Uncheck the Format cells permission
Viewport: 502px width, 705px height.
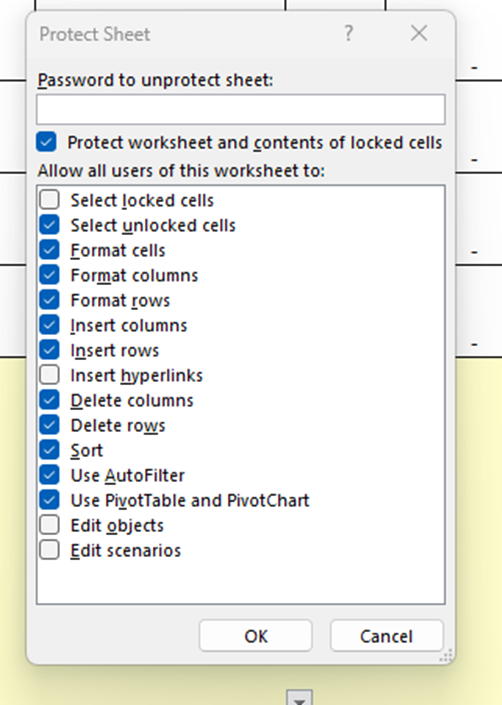(x=49, y=250)
